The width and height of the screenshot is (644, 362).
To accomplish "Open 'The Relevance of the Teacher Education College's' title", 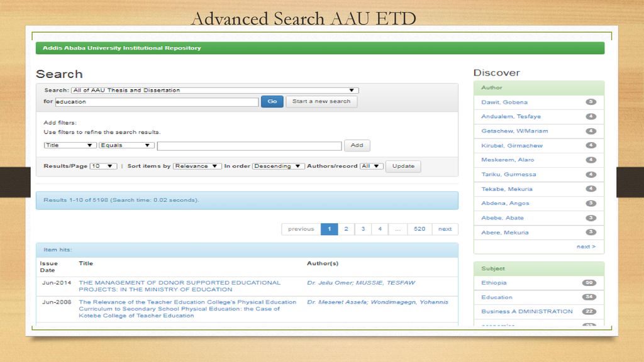I will 187,309.
